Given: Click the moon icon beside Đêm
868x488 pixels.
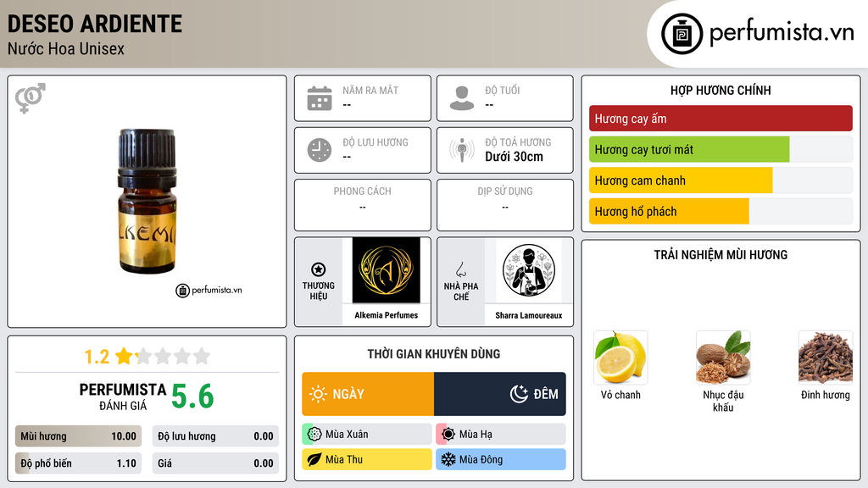Looking at the screenshot, I should click(519, 394).
